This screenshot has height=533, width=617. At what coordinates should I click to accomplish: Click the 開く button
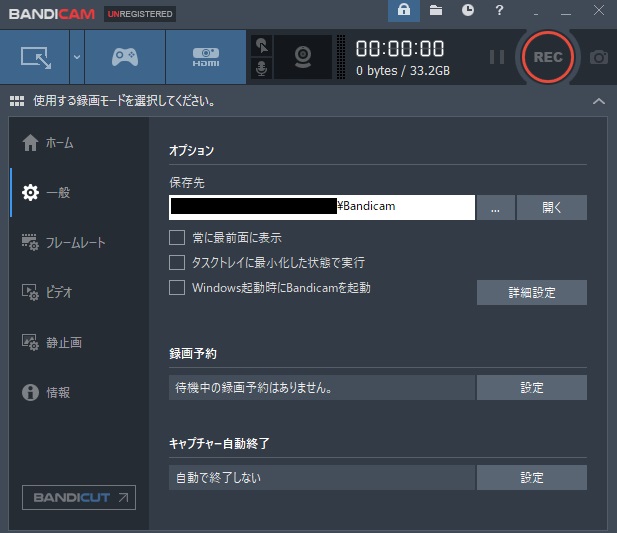[552, 207]
